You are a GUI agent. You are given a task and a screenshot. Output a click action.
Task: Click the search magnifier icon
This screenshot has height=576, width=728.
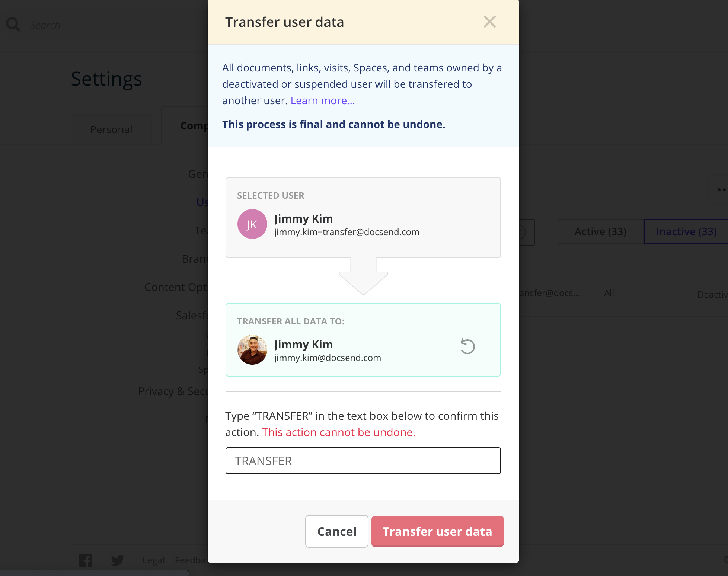pyautogui.click(x=13, y=24)
